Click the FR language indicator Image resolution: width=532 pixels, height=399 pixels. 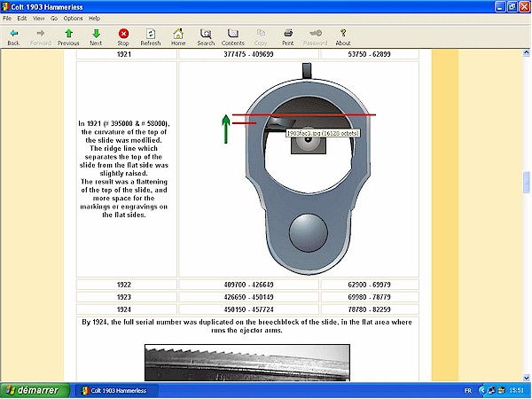tap(467, 391)
